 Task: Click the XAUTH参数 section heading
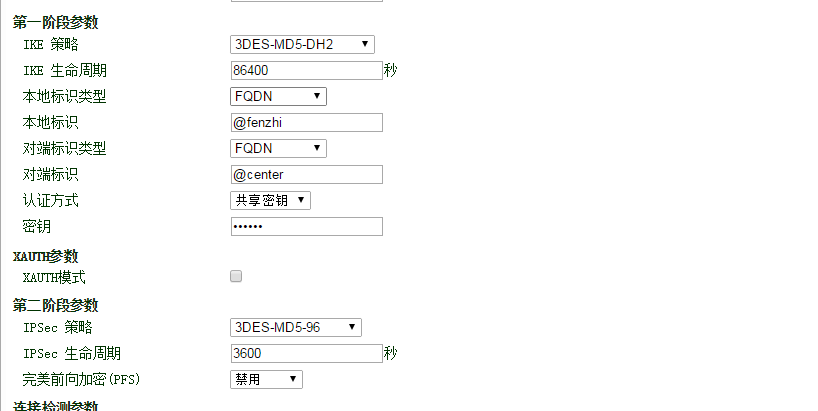point(45,257)
